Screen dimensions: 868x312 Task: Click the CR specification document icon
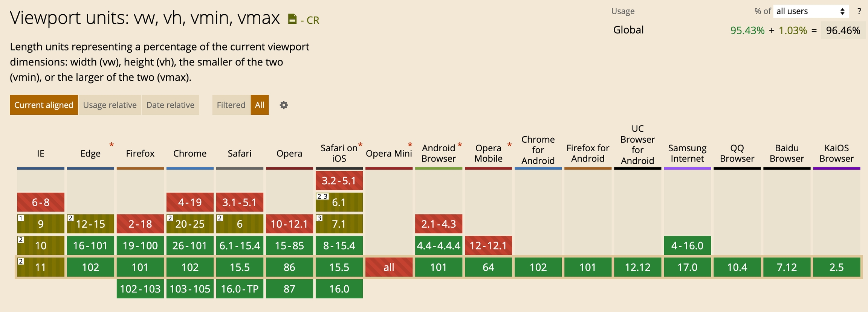point(292,19)
